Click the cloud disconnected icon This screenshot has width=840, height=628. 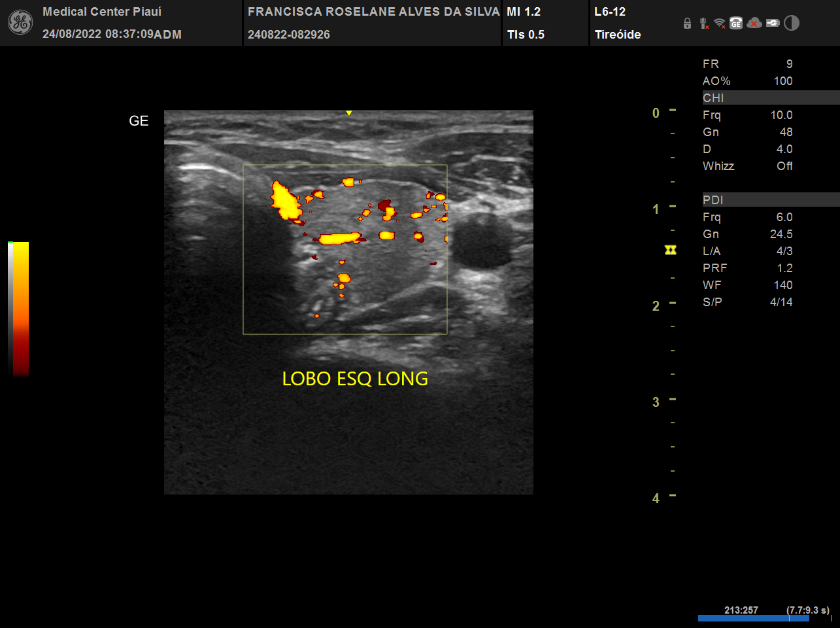tap(754, 24)
